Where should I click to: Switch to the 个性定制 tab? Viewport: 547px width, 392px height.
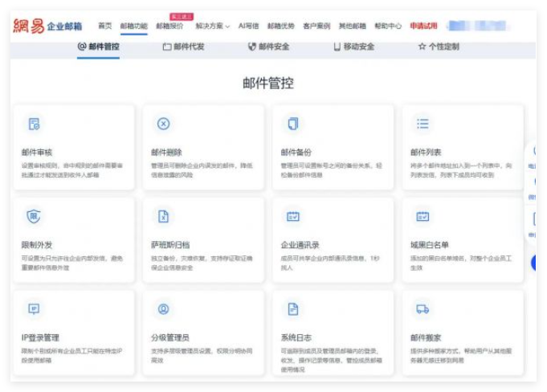point(439,47)
